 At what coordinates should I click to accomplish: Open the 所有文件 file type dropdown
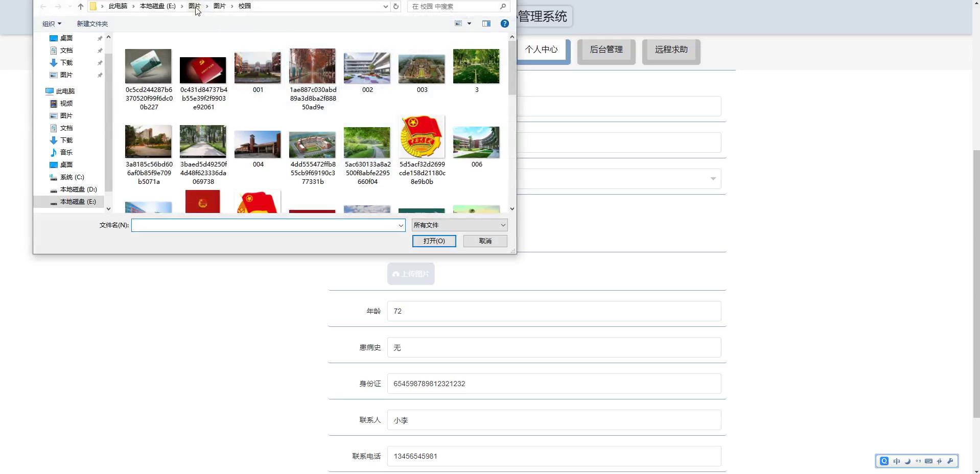459,225
